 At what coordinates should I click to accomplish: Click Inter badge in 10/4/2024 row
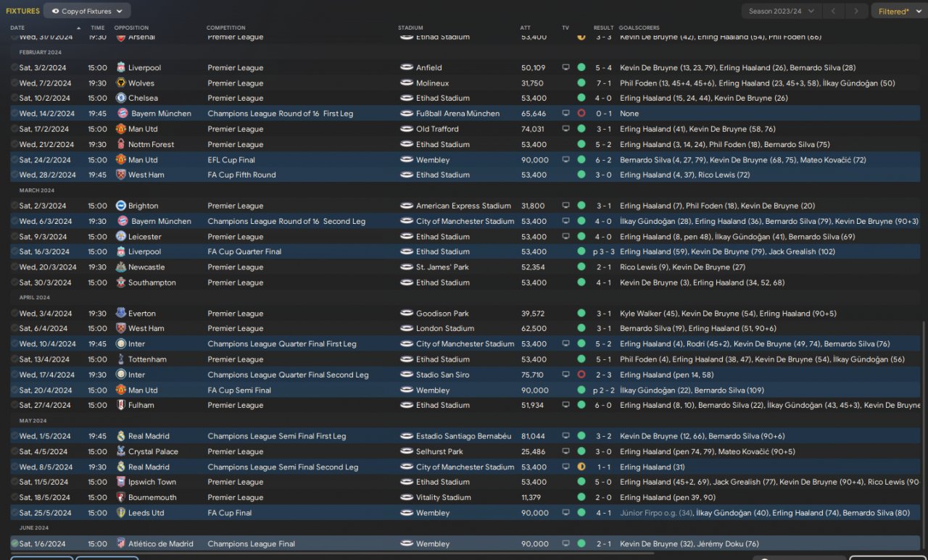pos(121,344)
